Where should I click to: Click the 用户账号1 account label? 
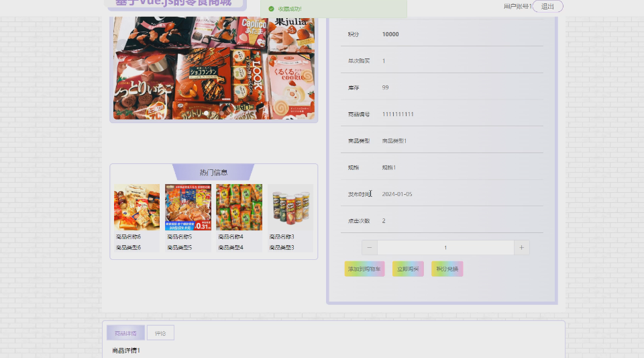517,6
